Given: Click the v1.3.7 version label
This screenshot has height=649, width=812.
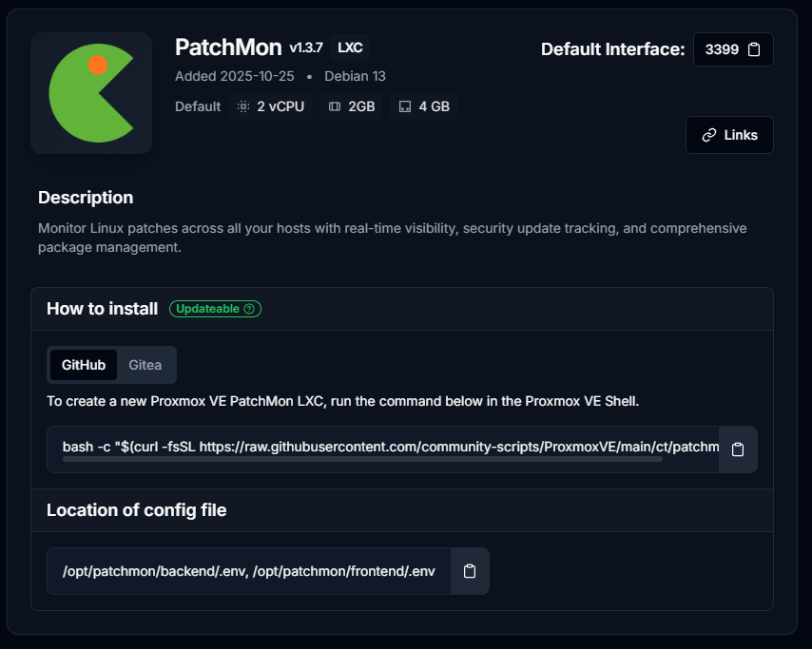Looking at the screenshot, I should click(306, 48).
